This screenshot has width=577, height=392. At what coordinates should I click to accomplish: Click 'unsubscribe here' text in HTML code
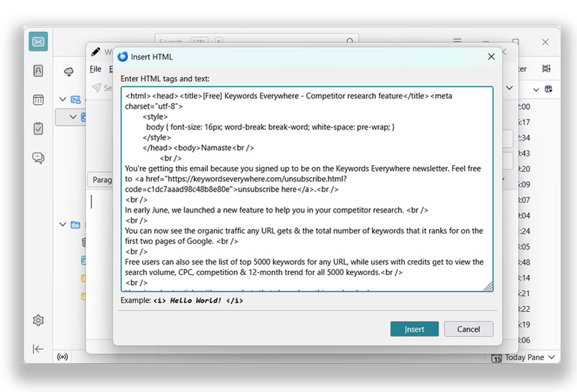(267, 189)
